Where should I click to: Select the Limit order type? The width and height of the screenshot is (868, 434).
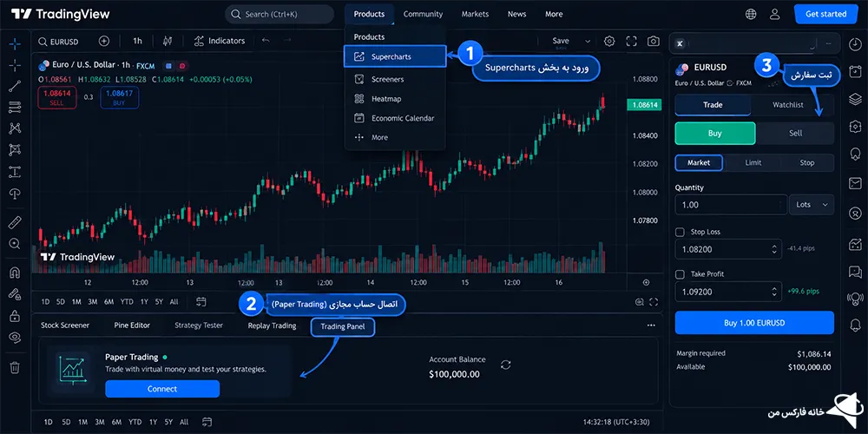pyautogui.click(x=753, y=163)
